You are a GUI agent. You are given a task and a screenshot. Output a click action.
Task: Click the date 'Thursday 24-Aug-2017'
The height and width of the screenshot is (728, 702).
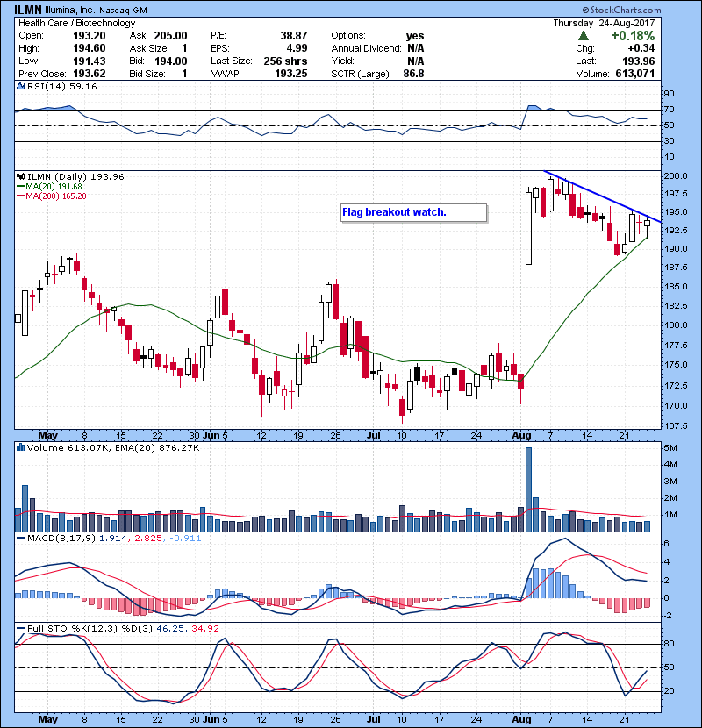coord(604,23)
